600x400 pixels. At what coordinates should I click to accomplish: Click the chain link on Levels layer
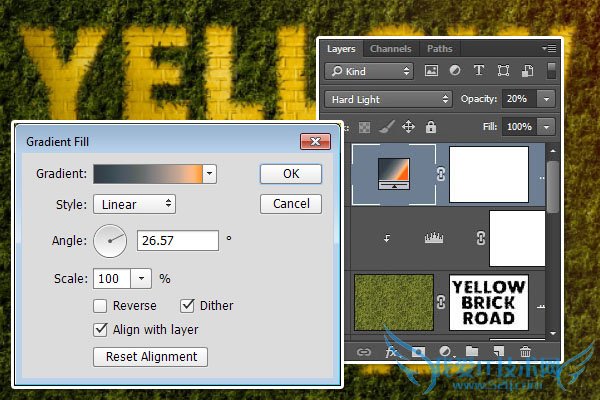click(x=481, y=238)
